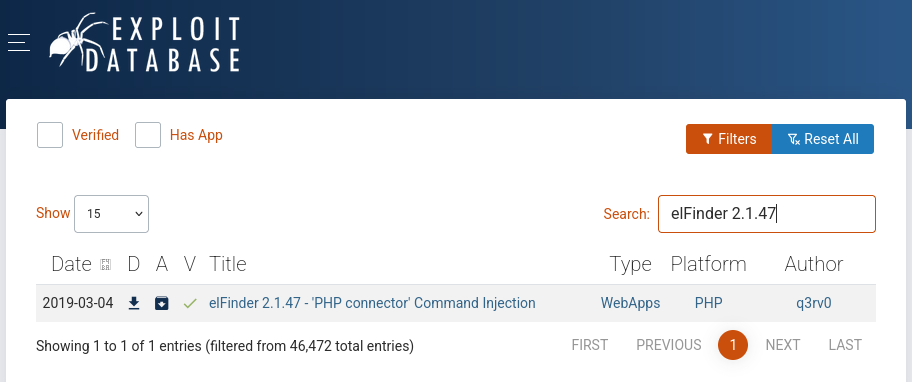This screenshot has width=912, height=382.
Task: Open the Filters panel
Action: coord(729,139)
